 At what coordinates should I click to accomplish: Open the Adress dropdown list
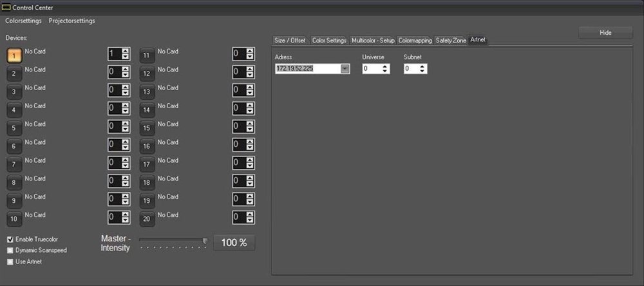pyautogui.click(x=345, y=69)
